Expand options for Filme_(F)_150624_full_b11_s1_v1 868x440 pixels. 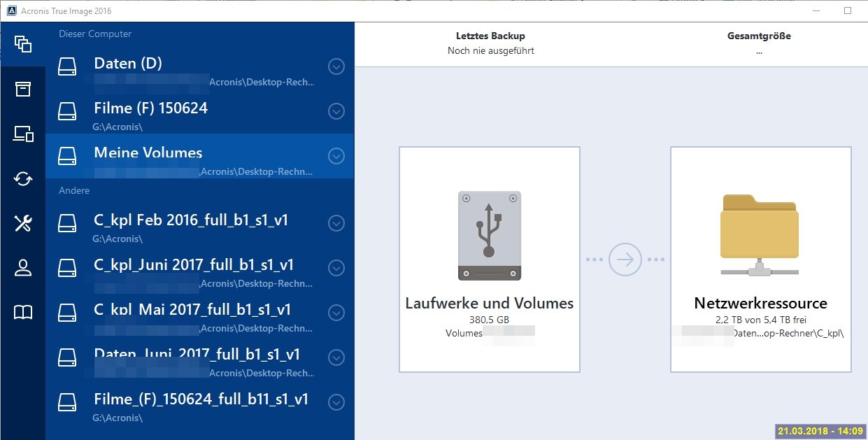336,402
